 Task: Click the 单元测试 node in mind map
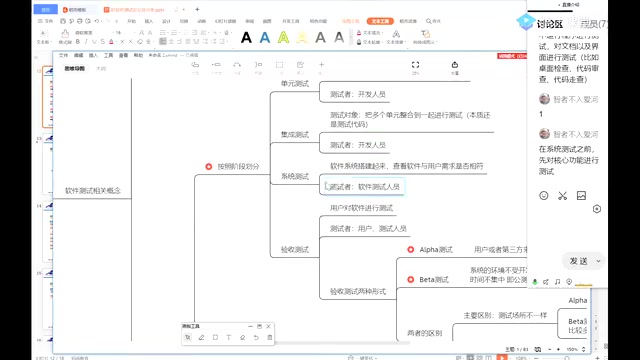pyautogui.click(x=295, y=84)
